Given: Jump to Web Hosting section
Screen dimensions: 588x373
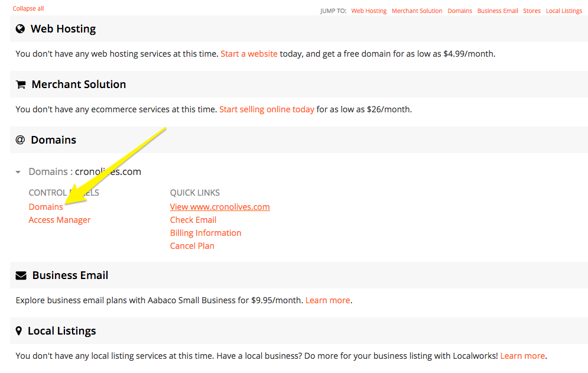Looking at the screenshot, I should (369, 11).
